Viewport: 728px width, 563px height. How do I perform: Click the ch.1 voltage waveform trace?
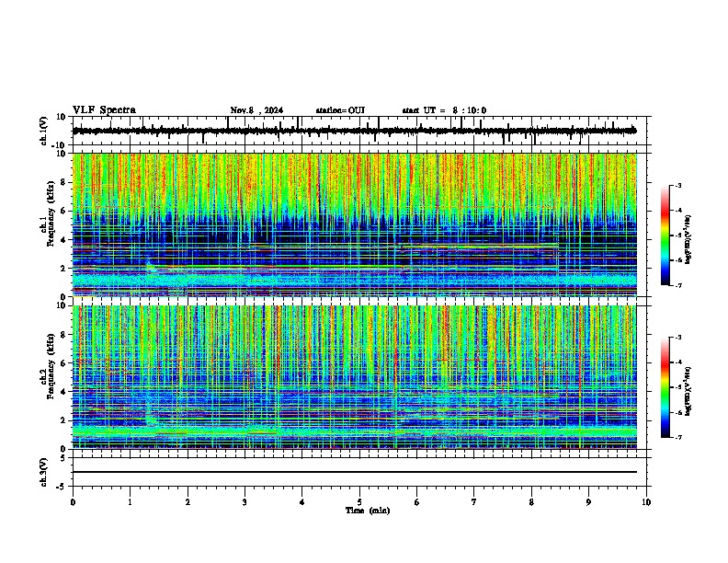pos(354,131)
